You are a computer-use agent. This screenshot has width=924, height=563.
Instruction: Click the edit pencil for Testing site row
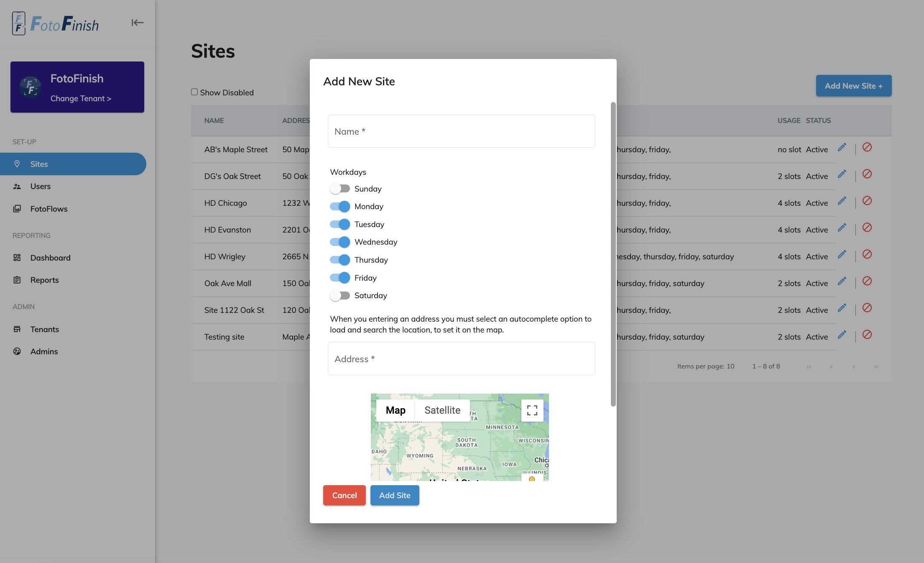pos(842,335)
